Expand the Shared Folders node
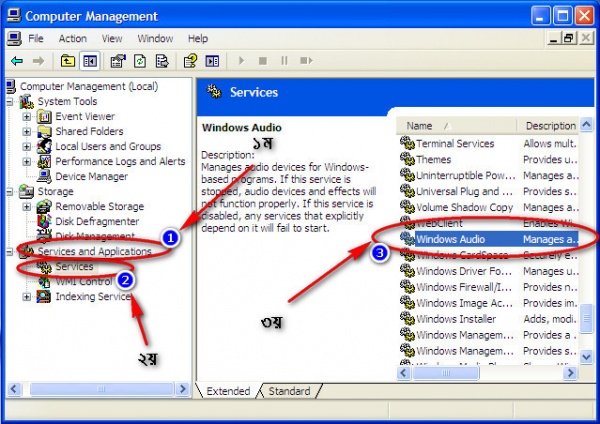600x424 pixels. [x=26, y=132]
